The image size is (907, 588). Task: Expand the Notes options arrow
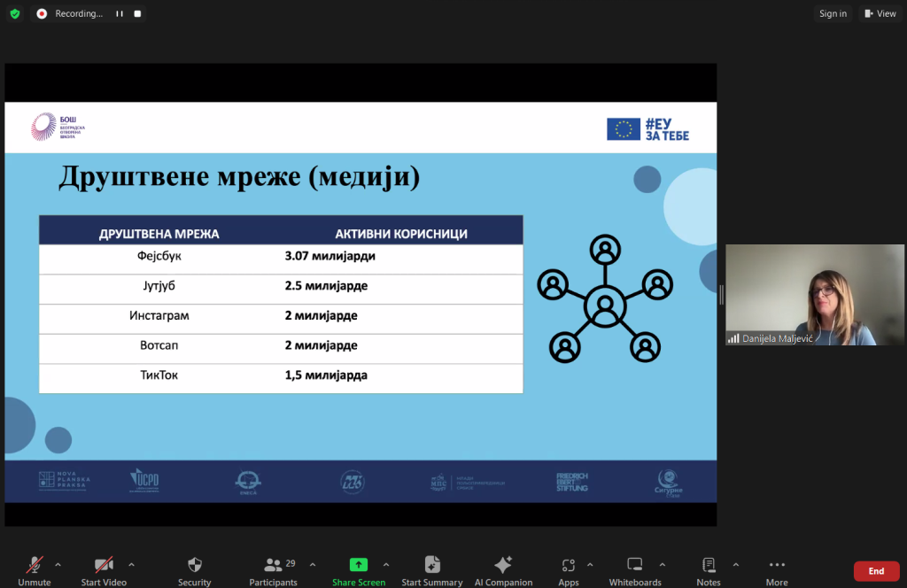tap(736, 565)
